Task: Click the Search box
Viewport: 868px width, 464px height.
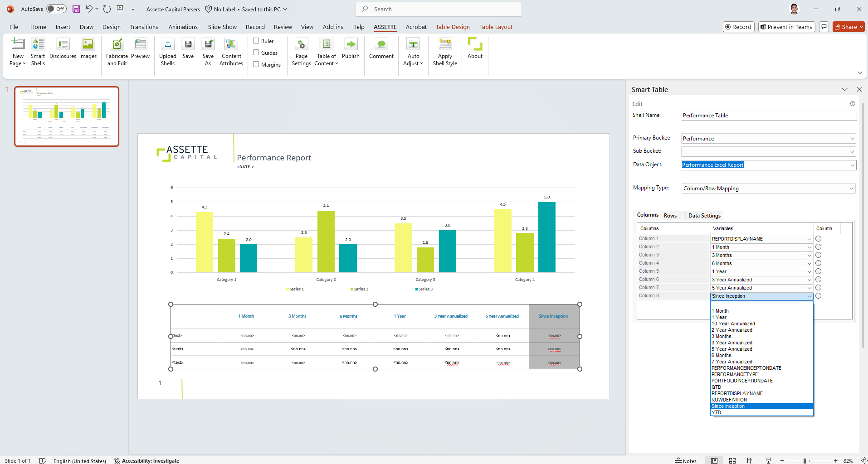Action: (439, 9)
